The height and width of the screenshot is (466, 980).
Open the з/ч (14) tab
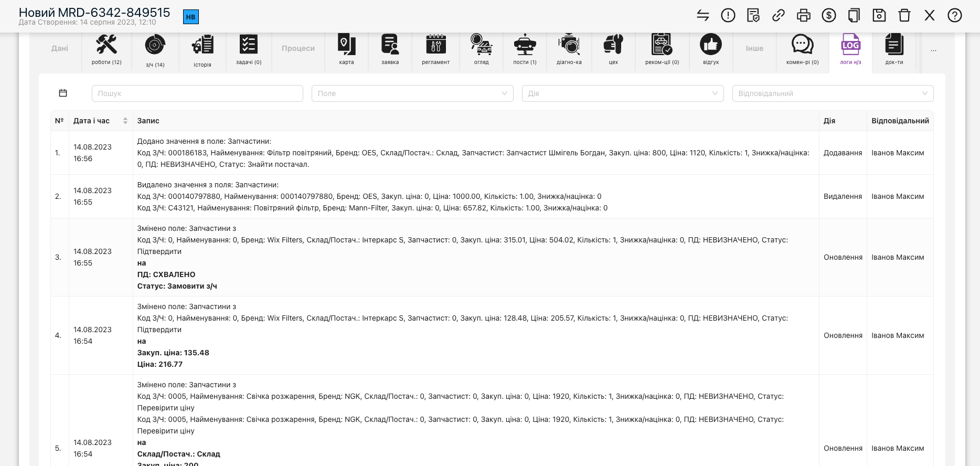point(155,50)
